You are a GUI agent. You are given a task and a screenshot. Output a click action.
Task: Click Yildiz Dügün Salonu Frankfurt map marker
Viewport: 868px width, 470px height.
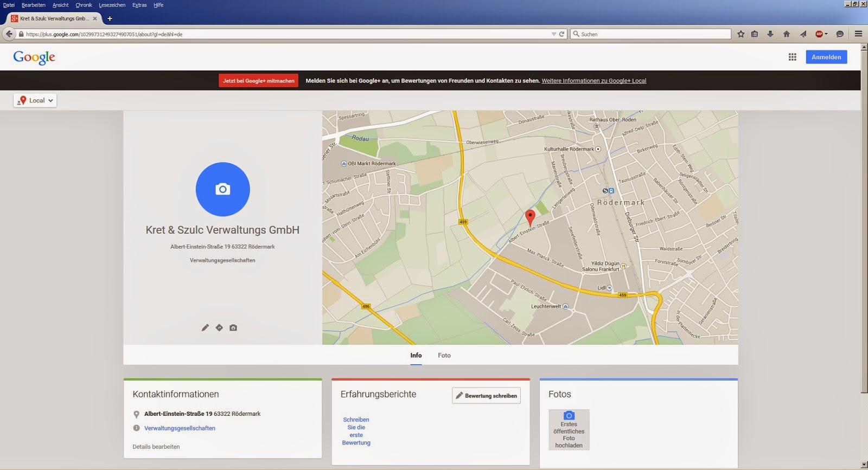pos(623,266)
